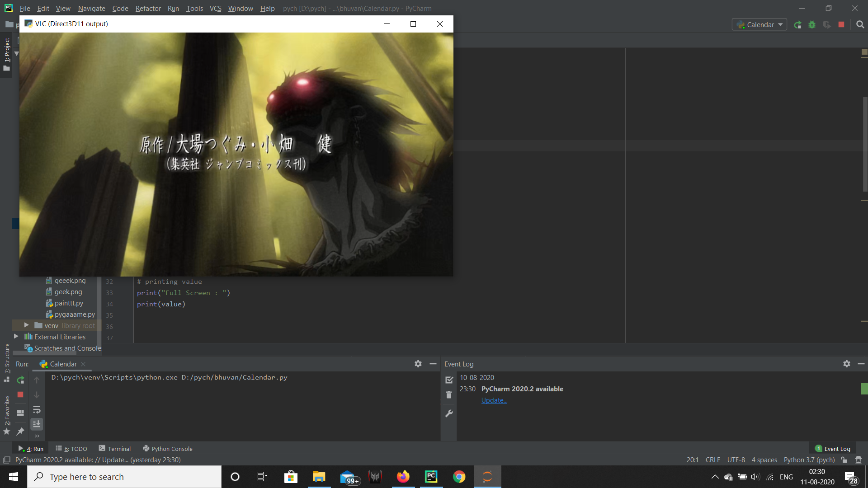
Task: Expand the venv library root folder
Action: pos(26,325)
